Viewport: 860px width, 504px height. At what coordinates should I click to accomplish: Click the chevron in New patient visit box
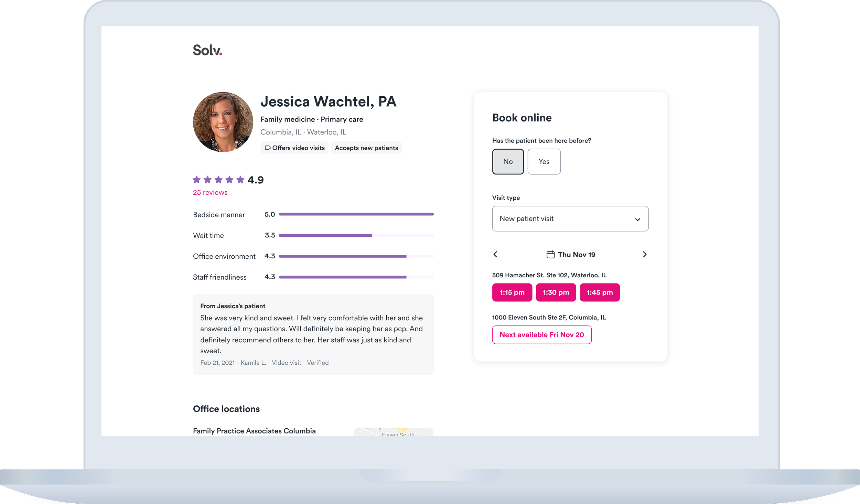[637, 219]
